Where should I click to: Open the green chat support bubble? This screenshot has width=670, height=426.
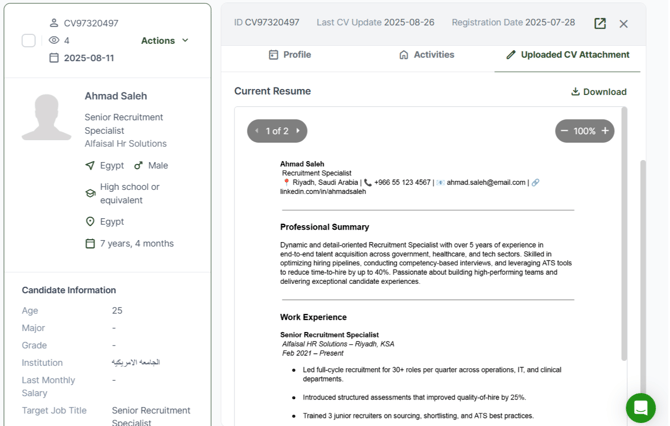pos(640,408)
